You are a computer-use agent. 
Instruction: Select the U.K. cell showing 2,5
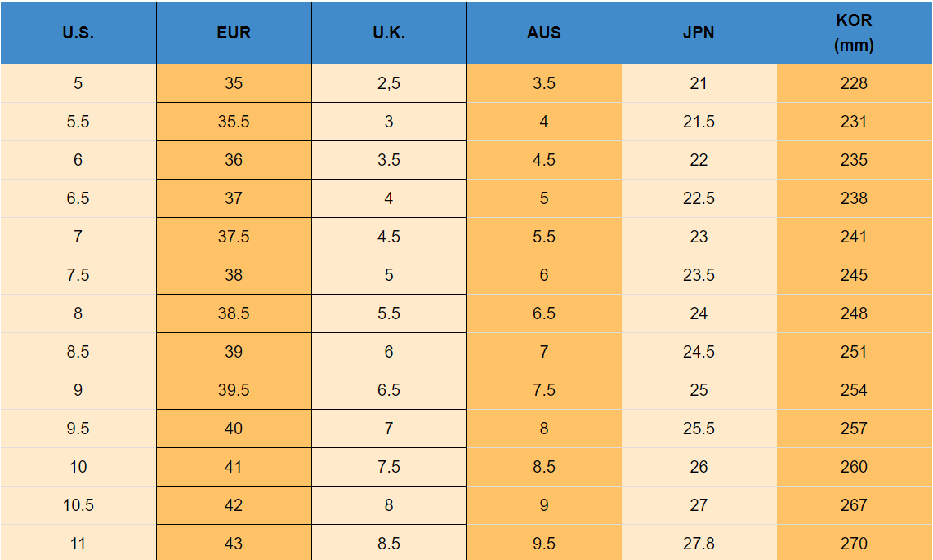coord(389,83)
